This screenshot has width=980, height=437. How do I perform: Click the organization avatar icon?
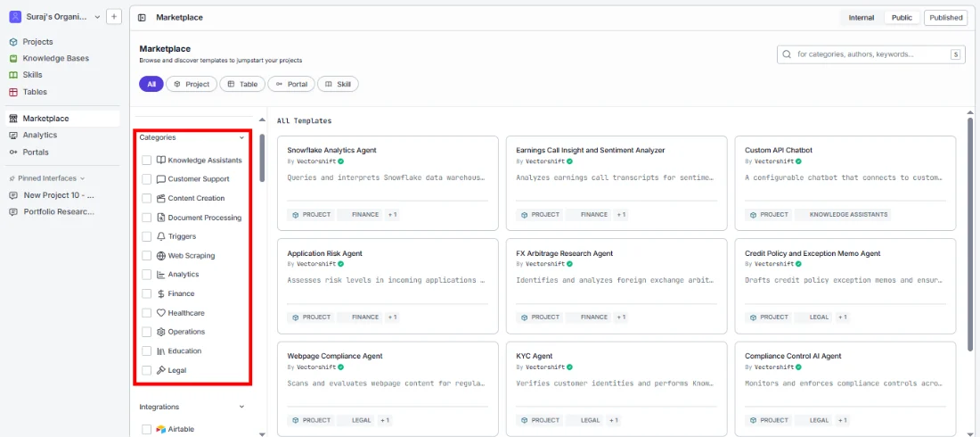[x=15, y=17]
